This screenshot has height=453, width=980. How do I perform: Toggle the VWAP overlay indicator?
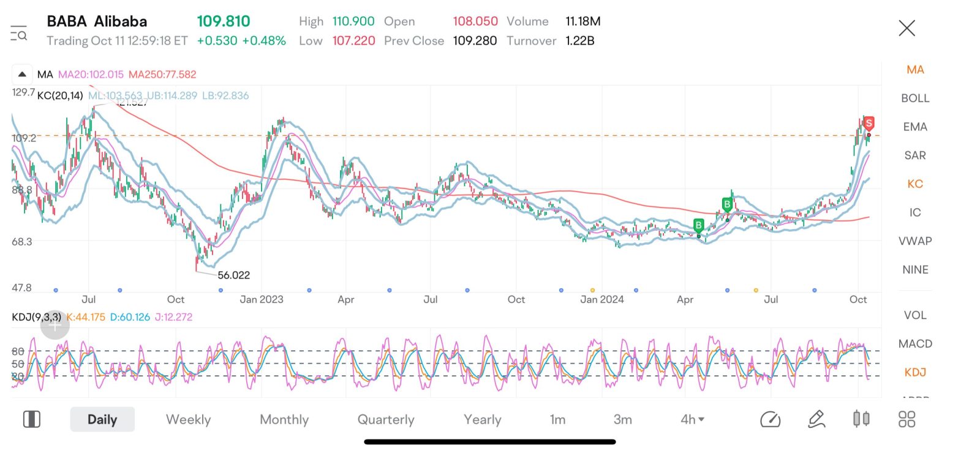pyautogui.click(x=915, y=241)
